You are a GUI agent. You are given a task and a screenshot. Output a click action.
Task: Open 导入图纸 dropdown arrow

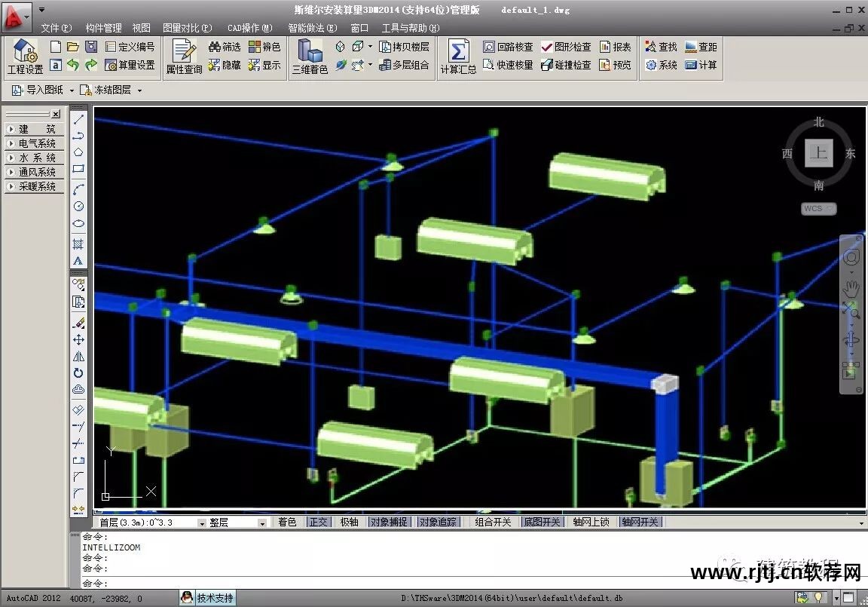72,90
